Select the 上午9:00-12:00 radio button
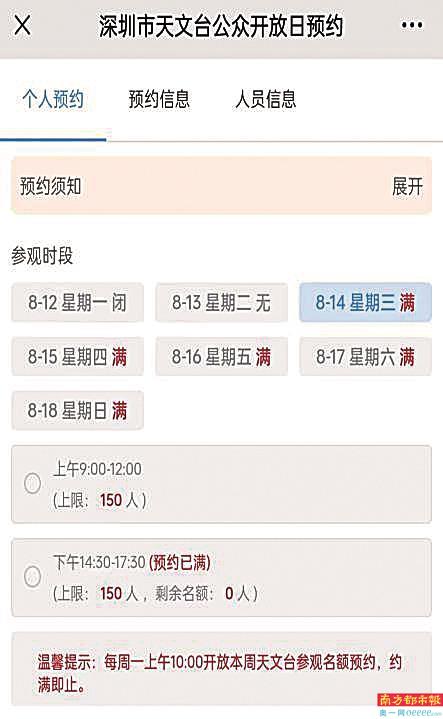 coord(33,483)
